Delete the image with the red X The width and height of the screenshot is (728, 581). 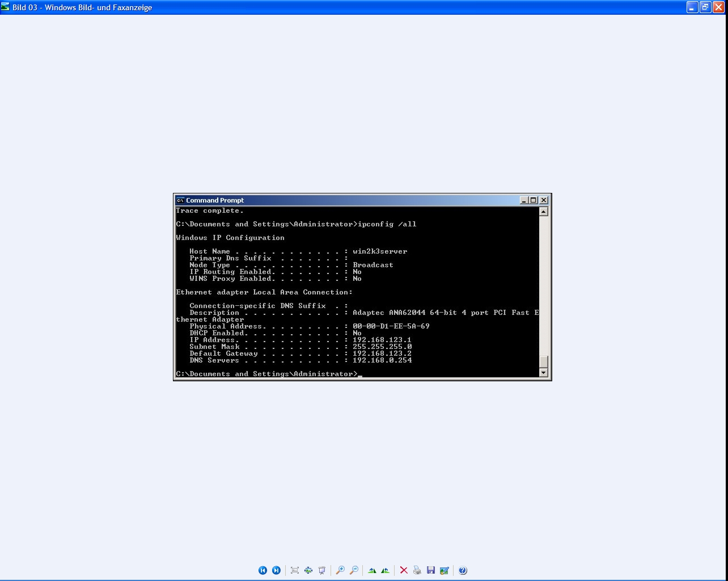(404, 570)
